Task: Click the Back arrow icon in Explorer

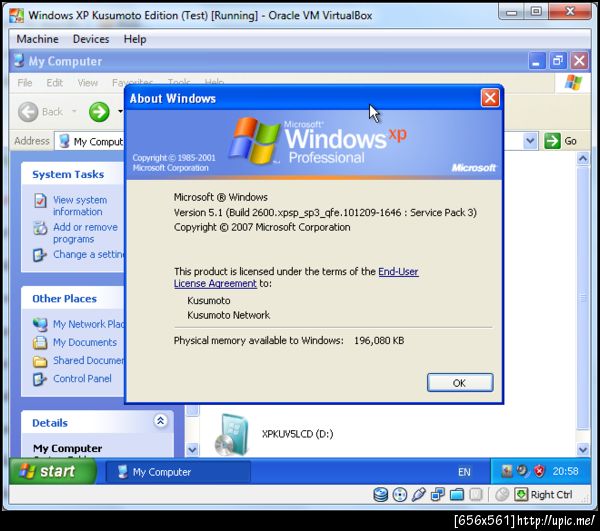Action: (28, 112)
